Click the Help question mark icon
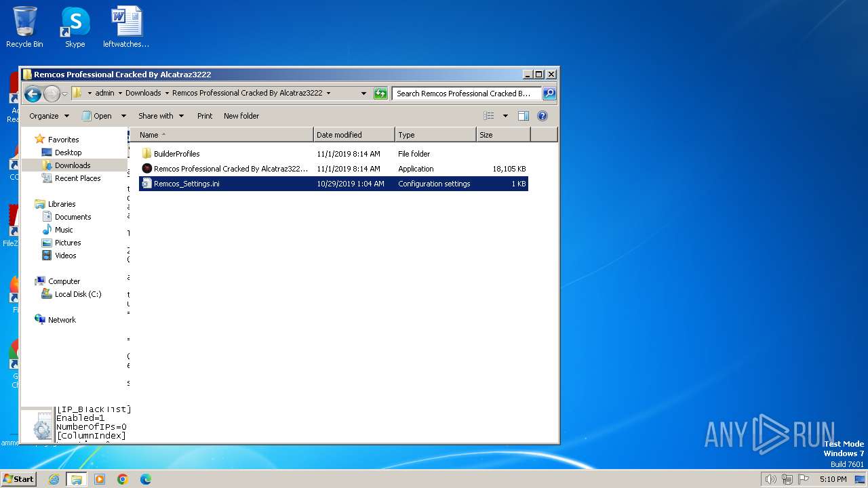This screenshot has width=868, height=488. click(x=542, y=116)
